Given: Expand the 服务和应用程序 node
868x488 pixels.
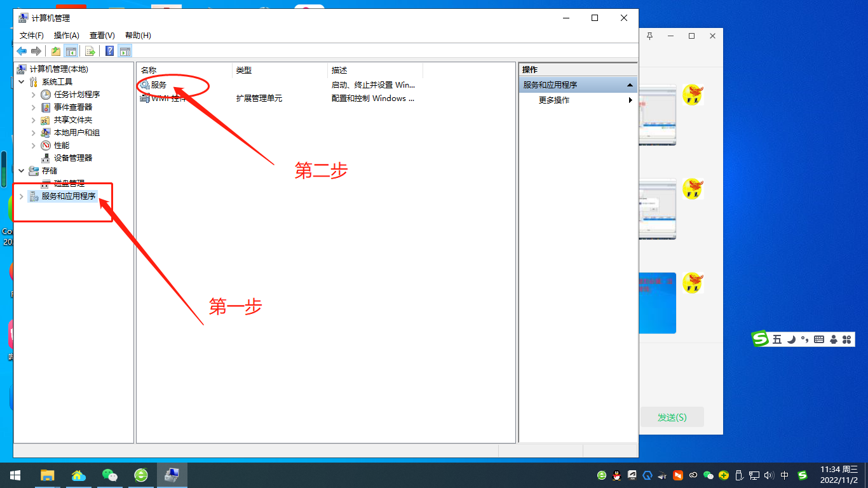Looking at the screenshot, I should [22, 196].
